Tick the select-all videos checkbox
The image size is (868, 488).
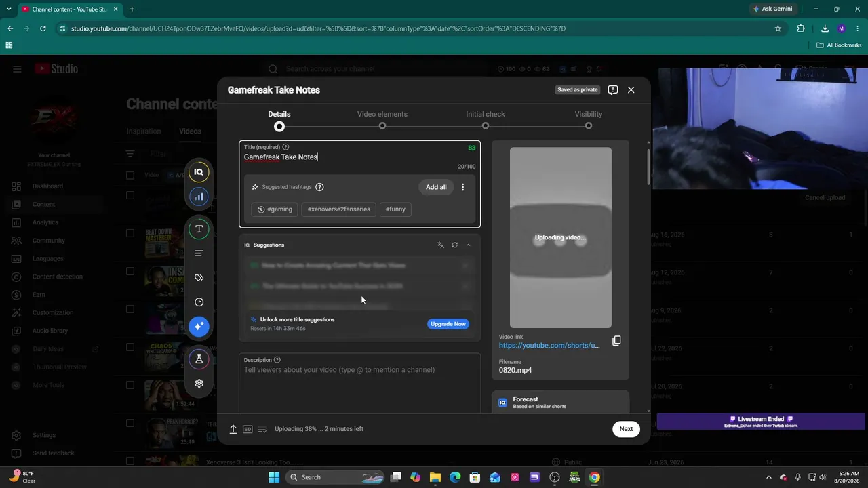point(130,175)
